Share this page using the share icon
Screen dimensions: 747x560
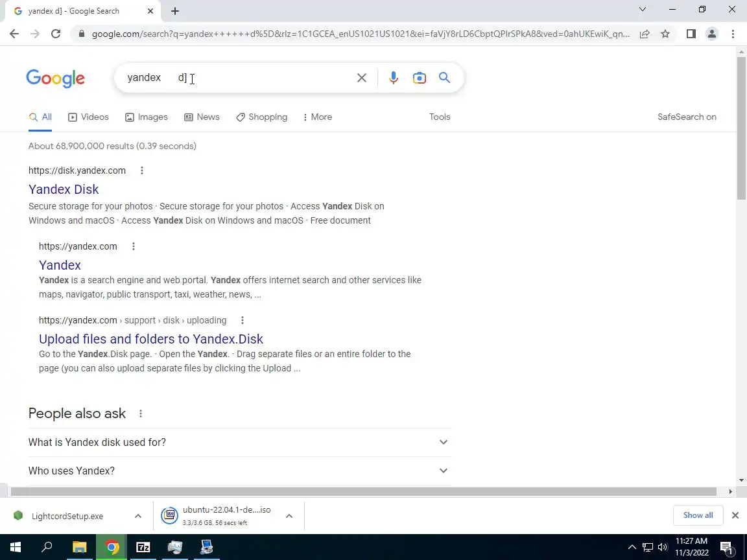pyautogui.click(x=645, y=34)
